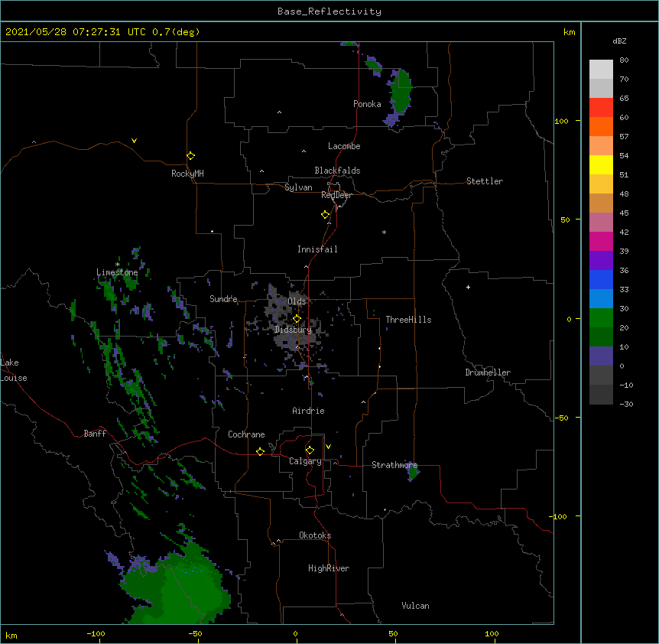Click the Drumheller label
This screenshot has width=659, height=644.
click(x=488, y=372)
